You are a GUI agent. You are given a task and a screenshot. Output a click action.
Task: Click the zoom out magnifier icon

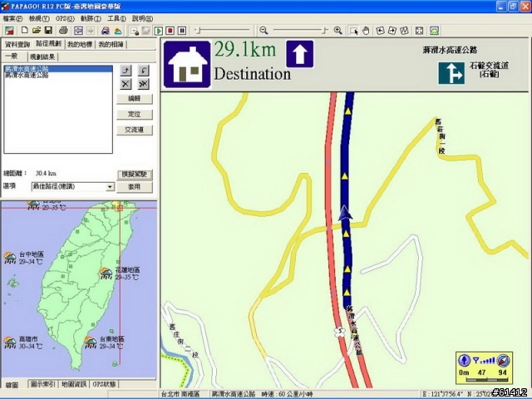264,31
